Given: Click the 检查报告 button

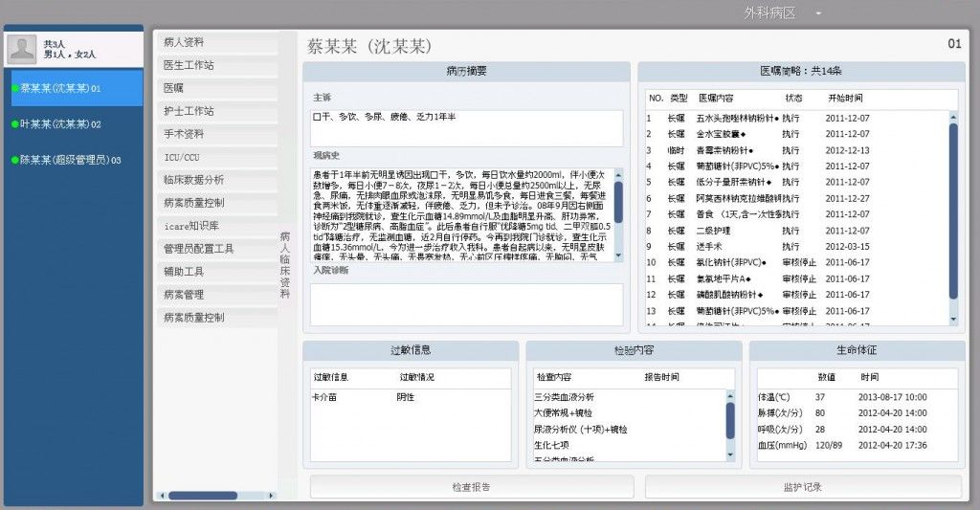Looking at the screenshot, I should [x=472, y=487].
